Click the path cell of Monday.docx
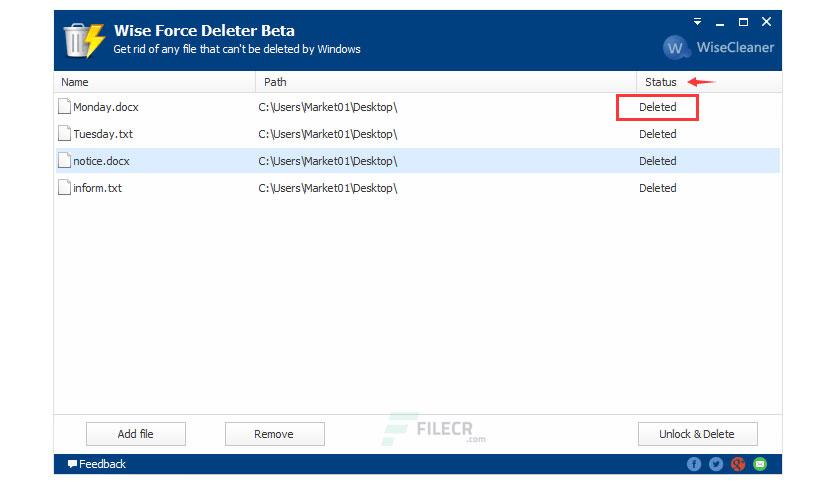 [328, 107]
